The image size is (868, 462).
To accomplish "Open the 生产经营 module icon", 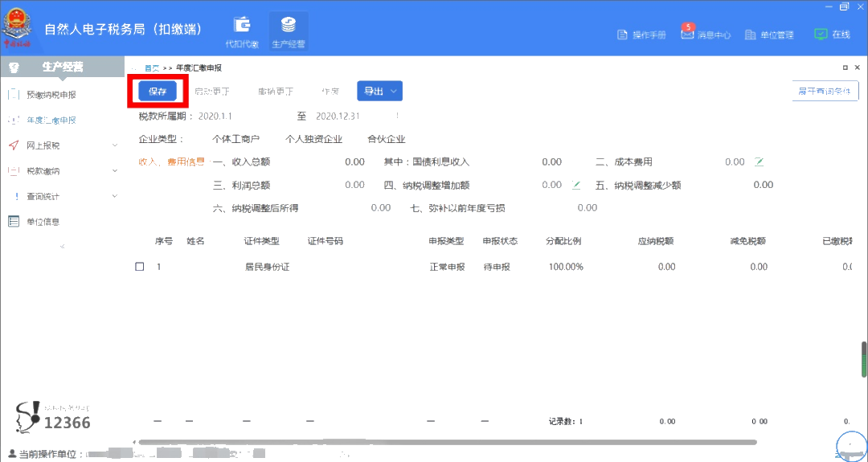I will pyautogui.click(x=289, y=33).
